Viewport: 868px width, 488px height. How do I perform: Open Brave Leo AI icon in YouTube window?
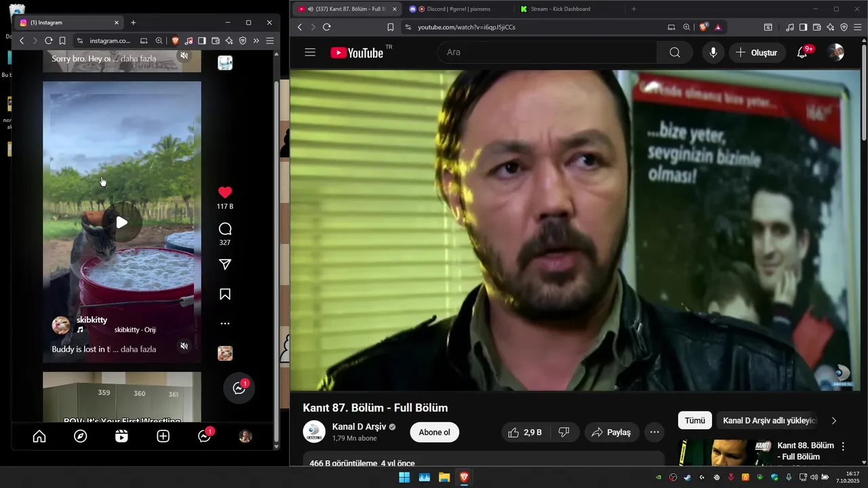[x=831, y=27]
